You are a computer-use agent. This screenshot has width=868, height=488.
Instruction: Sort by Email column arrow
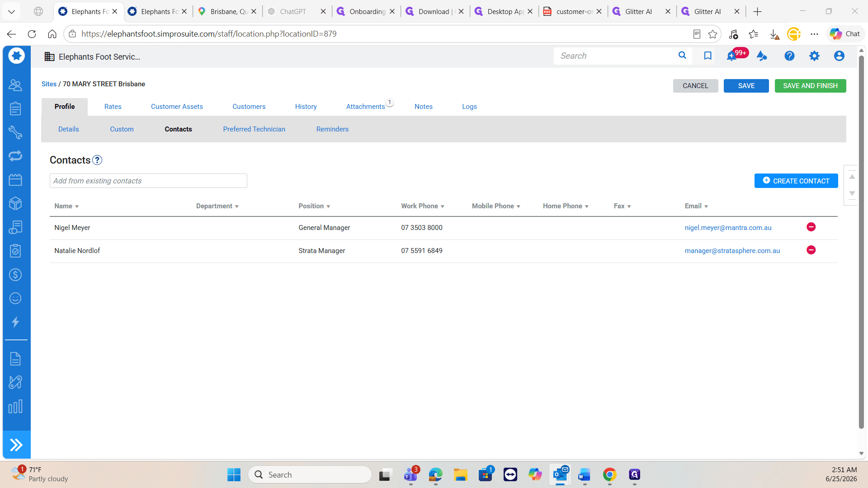[x=706, y=206]
